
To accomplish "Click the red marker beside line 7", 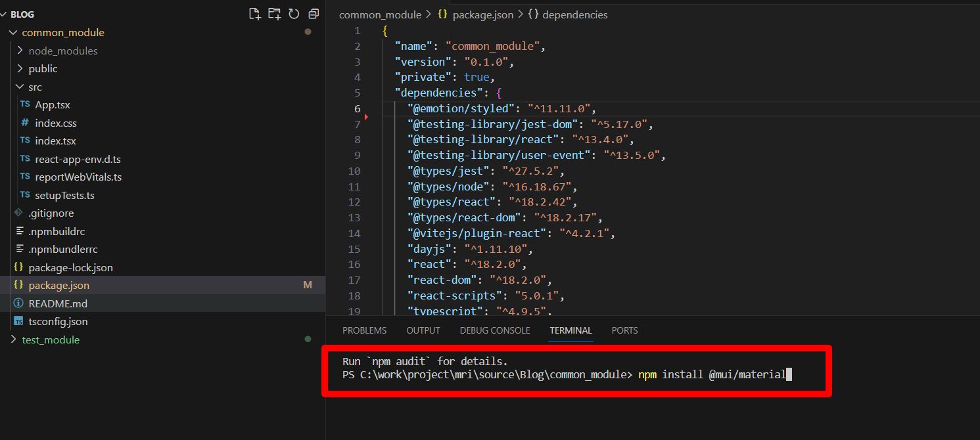I will pos(366,117).
